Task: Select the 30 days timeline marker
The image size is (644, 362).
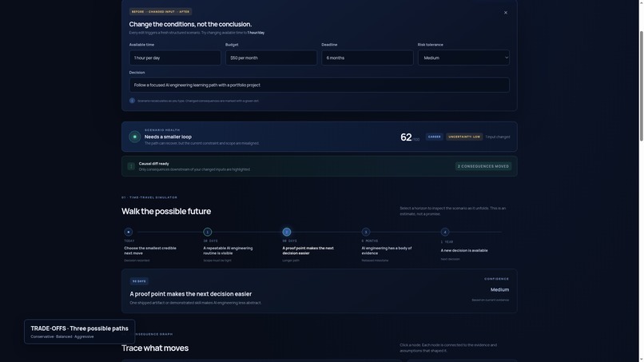Action: point(208,233)
